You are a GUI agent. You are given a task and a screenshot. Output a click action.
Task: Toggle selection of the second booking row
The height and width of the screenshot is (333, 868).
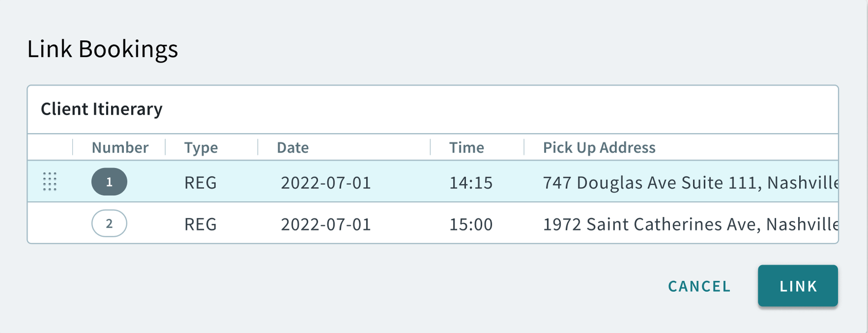pyautogui.click(x=354, y=224)
